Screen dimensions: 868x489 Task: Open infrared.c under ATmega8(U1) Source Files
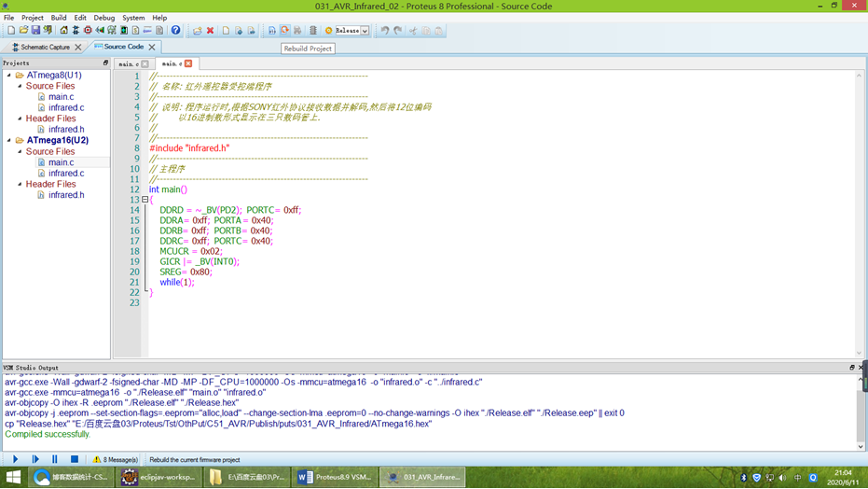(x=66, y=107)
